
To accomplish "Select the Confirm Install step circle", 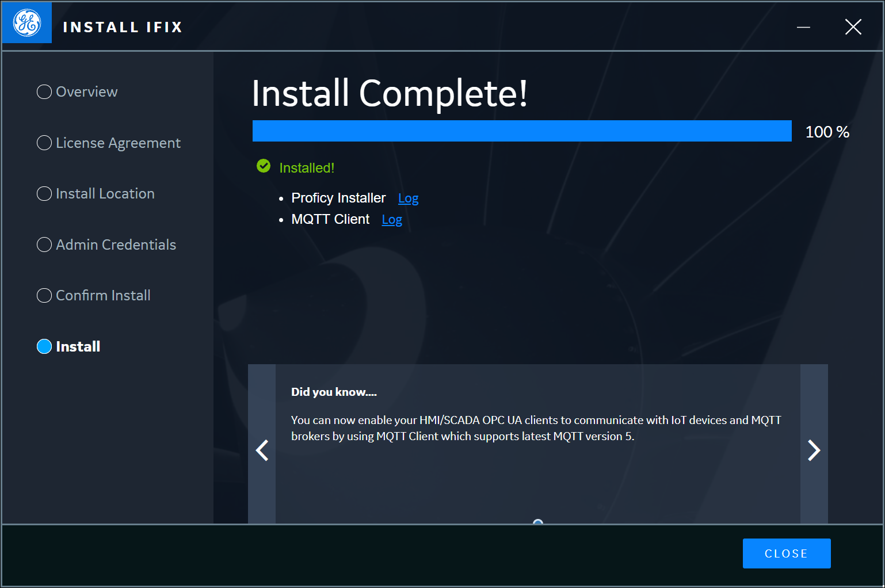I will click(44, 296).
